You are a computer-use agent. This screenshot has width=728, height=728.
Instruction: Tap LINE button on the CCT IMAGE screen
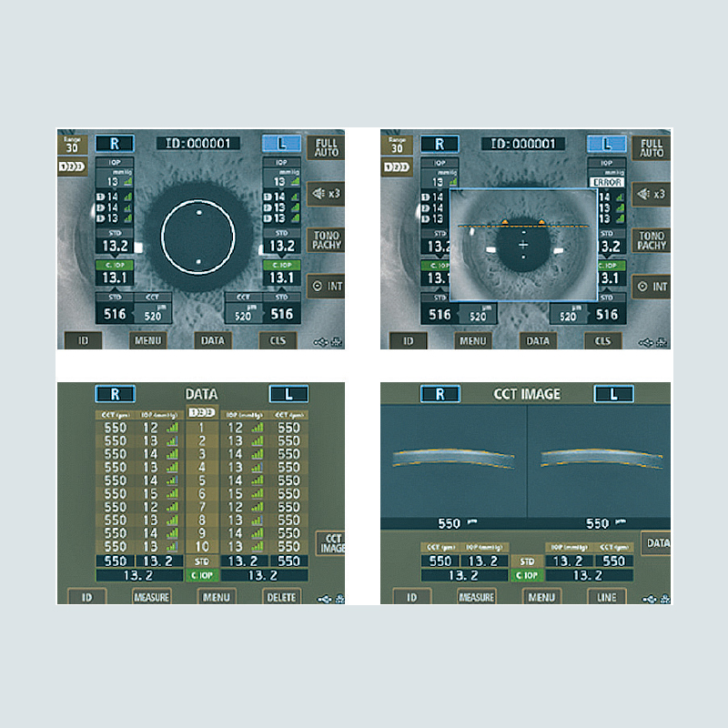pyautogui.click(x=606, y=597)
